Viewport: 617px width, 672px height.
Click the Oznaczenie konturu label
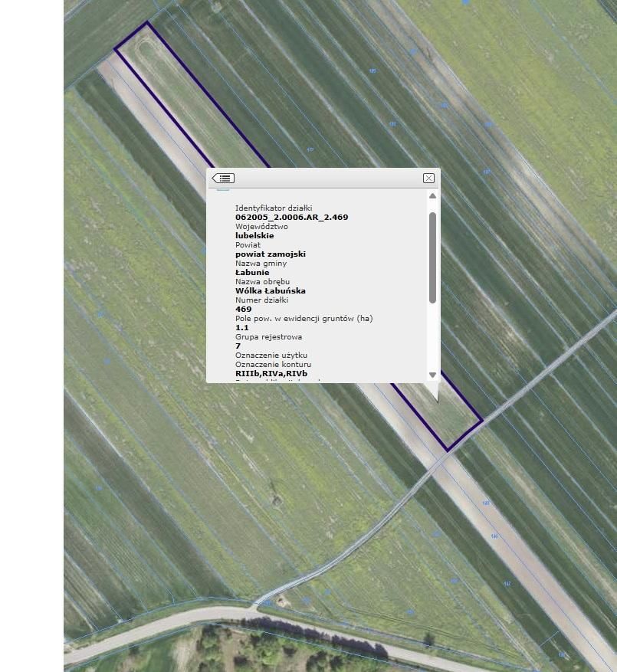tap(273, 365)
